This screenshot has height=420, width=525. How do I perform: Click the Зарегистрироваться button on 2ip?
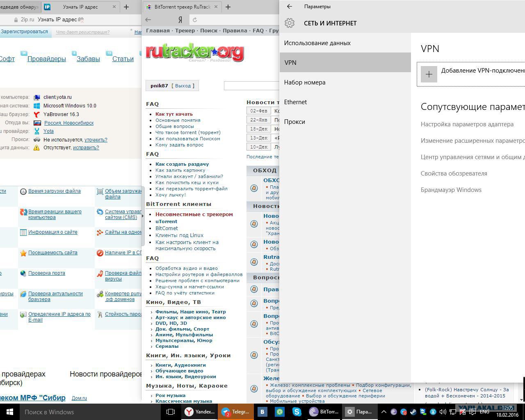click(25, 32)
